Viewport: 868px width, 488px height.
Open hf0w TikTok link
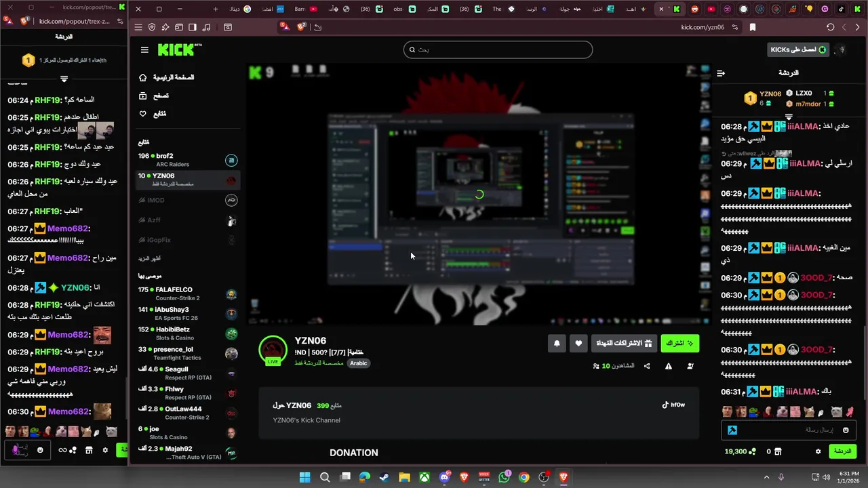[x=673, y=405]
